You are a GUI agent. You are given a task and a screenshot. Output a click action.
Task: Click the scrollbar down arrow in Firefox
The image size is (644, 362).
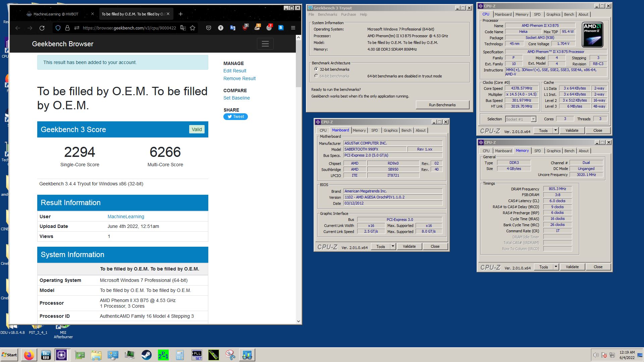pyautogui.click(x=299, y=321)
